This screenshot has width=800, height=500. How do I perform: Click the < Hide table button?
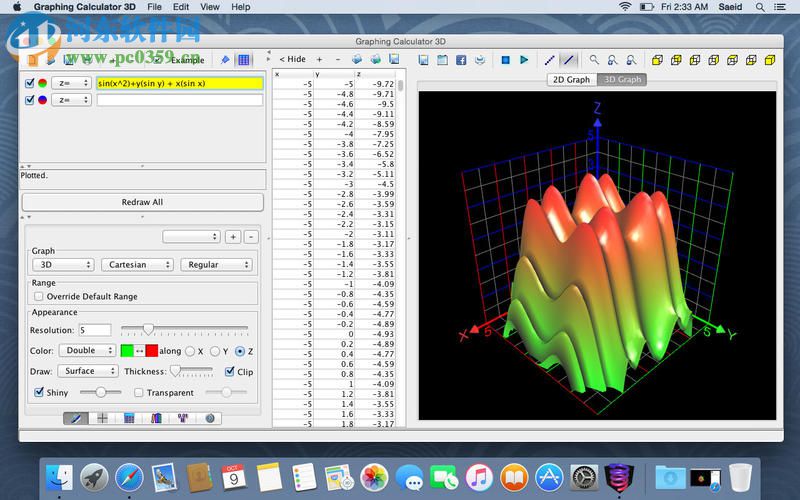pos(292,59)
